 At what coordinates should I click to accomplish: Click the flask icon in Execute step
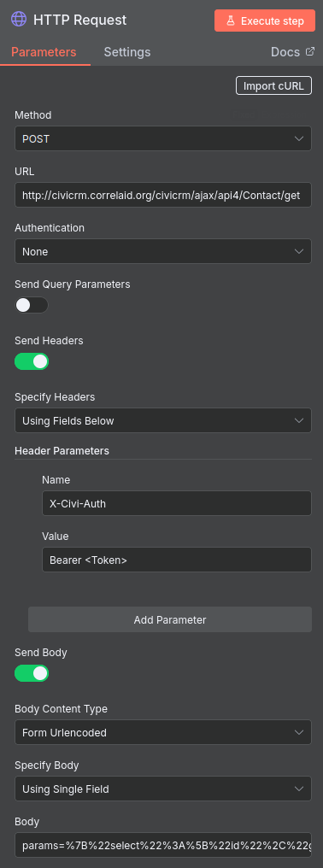coord(231,21)
